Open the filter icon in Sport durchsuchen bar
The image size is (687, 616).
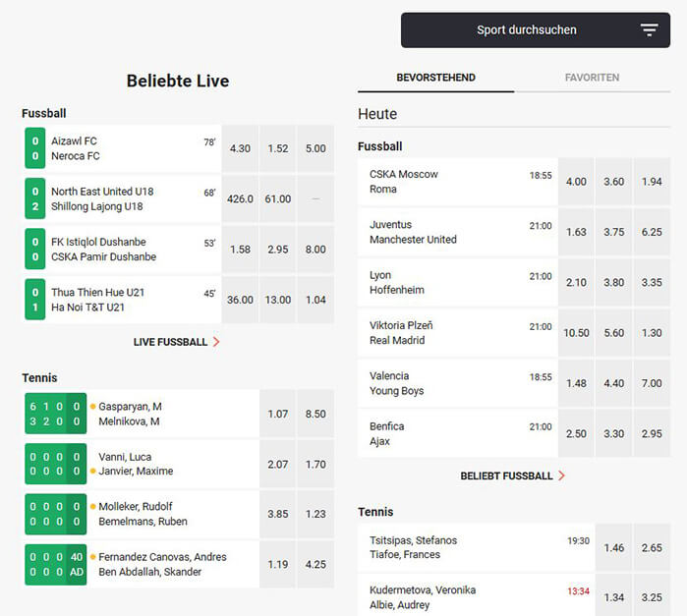(649, 30)
